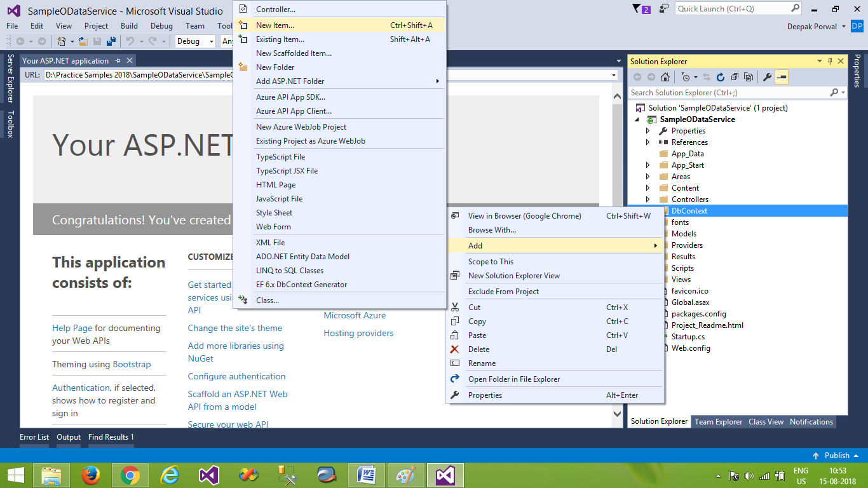Viewport: 868px width, 488px height.
Task: Open the Properties wrench icon in Solution Explorer
Action: point(766,76)
